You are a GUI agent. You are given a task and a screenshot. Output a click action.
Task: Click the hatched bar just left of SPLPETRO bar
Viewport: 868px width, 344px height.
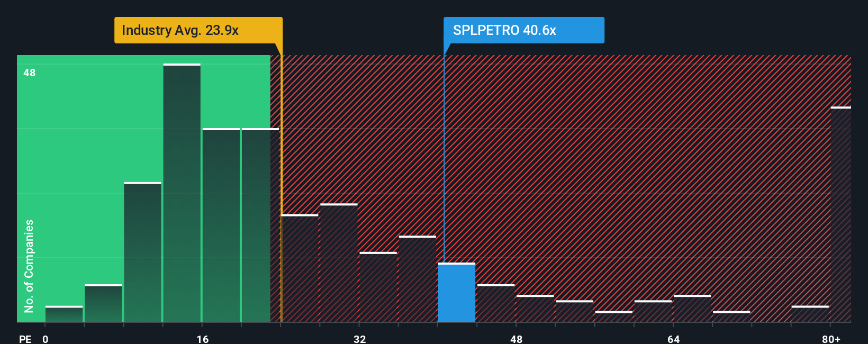pyautogui.click(x=418, y=279)
